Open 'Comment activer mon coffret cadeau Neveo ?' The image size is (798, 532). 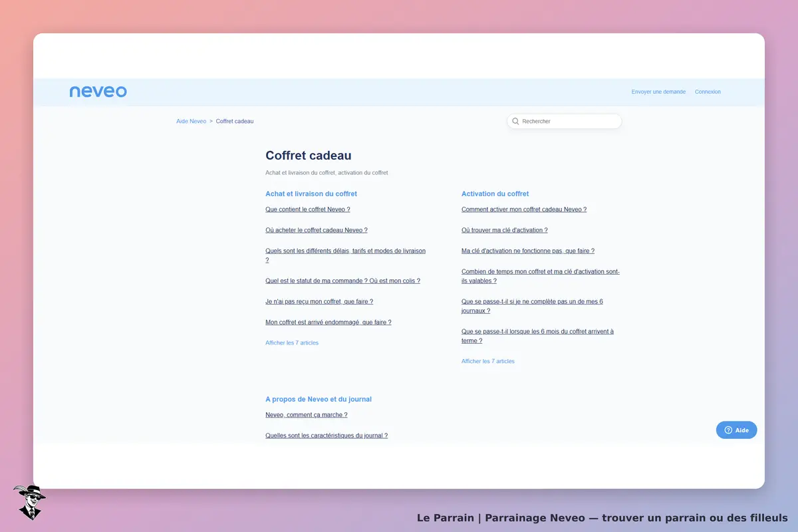pos(524,209)
